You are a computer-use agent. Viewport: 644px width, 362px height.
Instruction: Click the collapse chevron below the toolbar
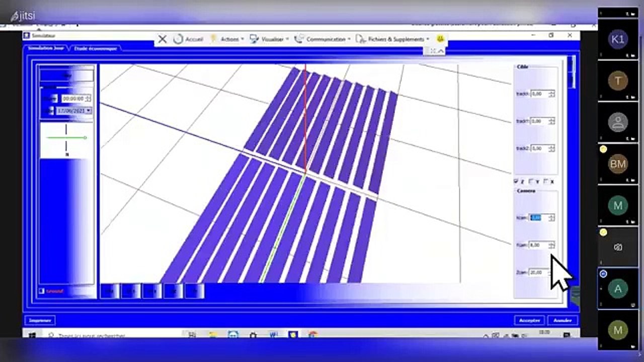coord(441,51)
